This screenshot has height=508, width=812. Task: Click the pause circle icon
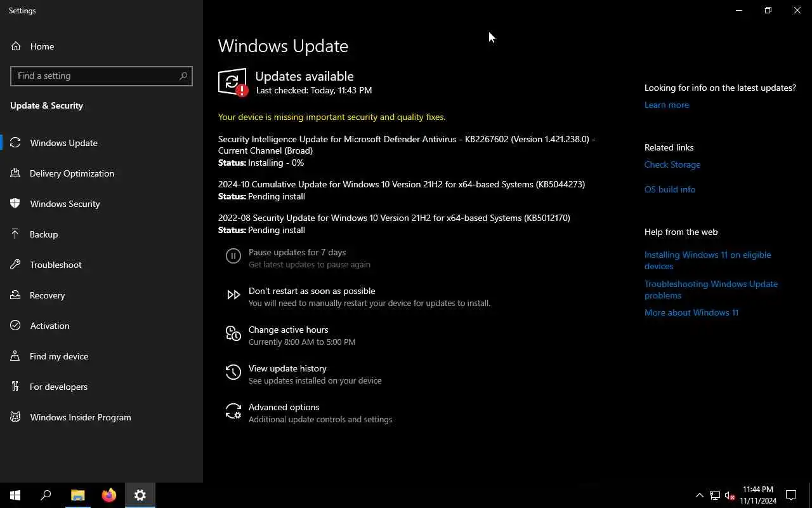click(233, 256)
